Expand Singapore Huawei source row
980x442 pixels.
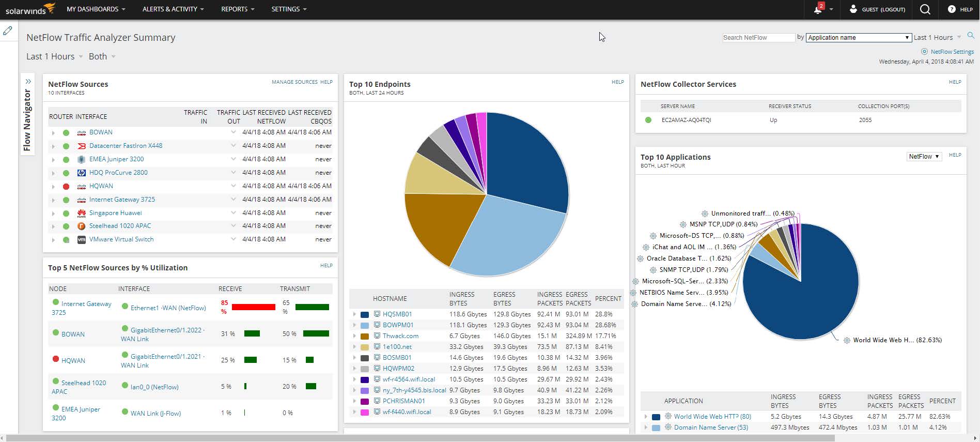53,214
